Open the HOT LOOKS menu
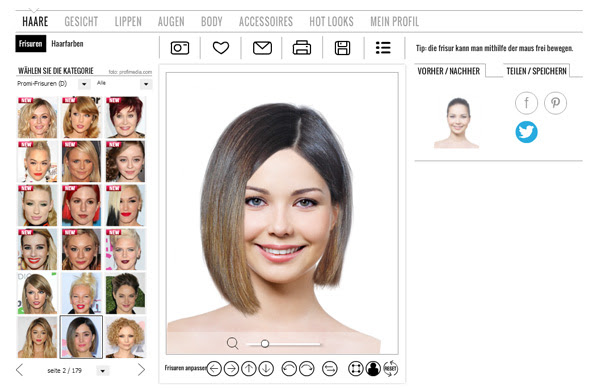This screenshot has width=600, height=388. [x=331, y=21]
